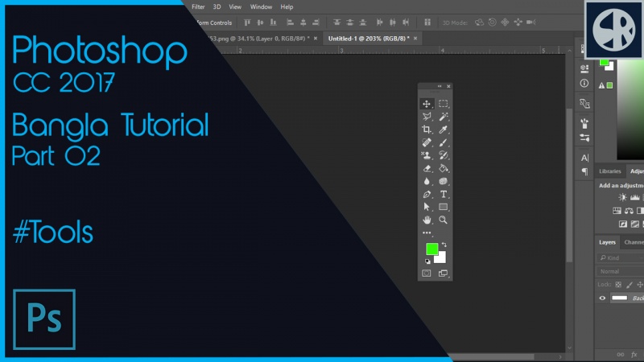Switch to the Untitled-1 document tab
644x362 pixels.
point(369,39)
